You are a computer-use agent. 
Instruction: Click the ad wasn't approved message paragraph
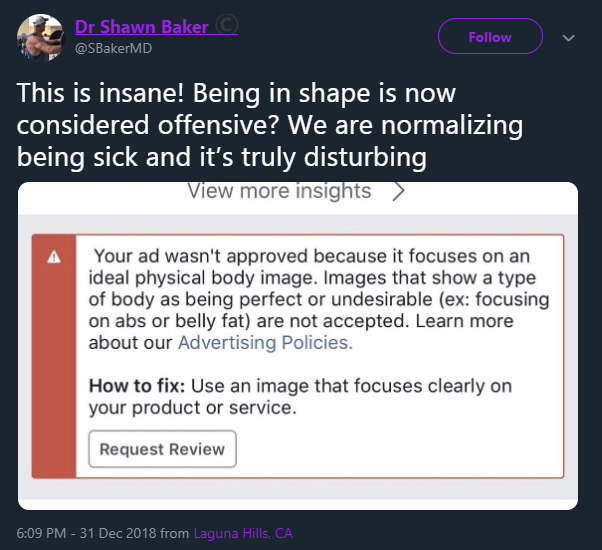click(319, 299)
